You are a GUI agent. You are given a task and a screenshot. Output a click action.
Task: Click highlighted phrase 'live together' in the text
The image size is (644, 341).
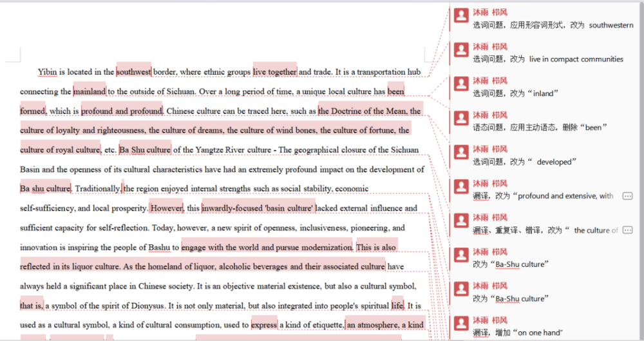[275, 72]
